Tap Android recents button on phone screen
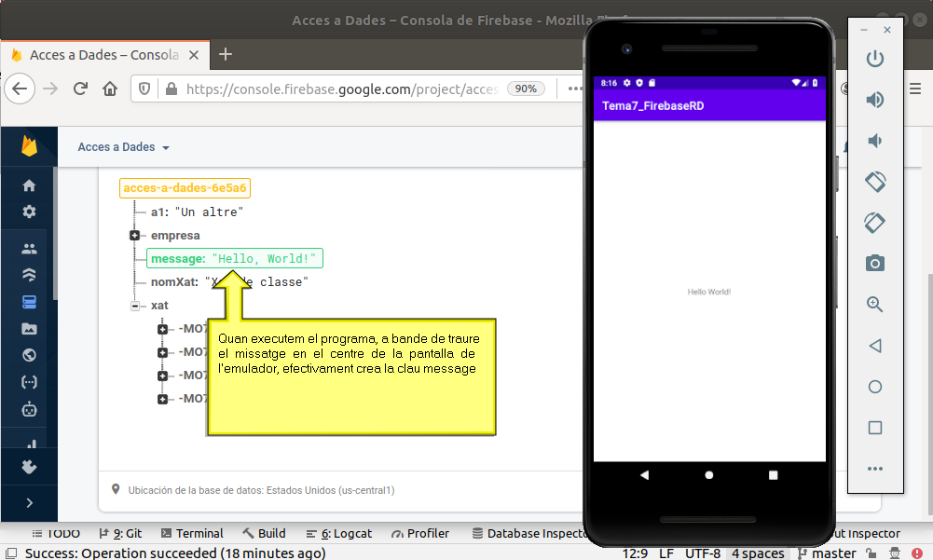The width and height of the screenshot is (933, 560). pyautogui.click(x=773, y=475)
